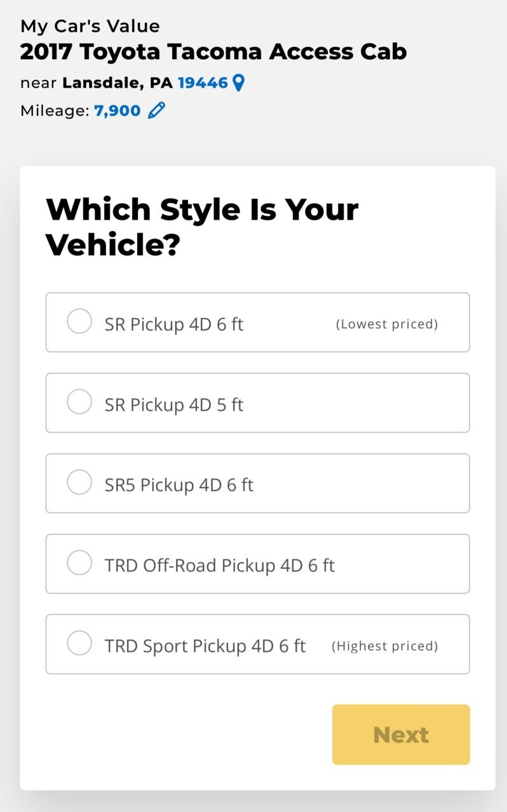The height and width of the screenshot is (812, 507).
Task: Edit the 7,900 mileage value
Action: [x=118, y=111]
